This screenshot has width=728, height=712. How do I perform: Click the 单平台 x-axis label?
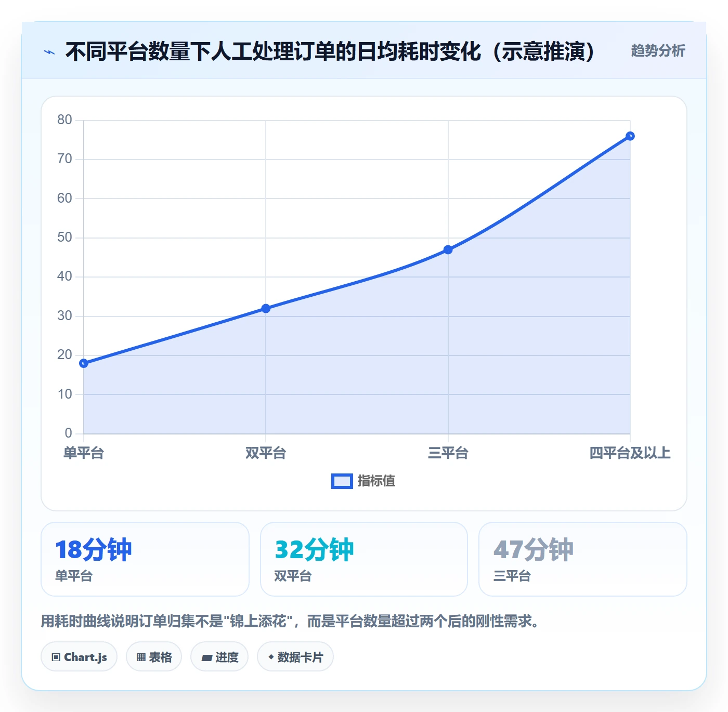[x=84, y=453]
